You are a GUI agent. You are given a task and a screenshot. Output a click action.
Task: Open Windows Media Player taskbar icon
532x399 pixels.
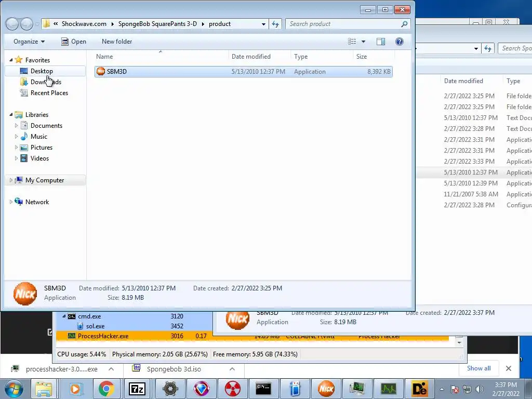coord(75,389)
